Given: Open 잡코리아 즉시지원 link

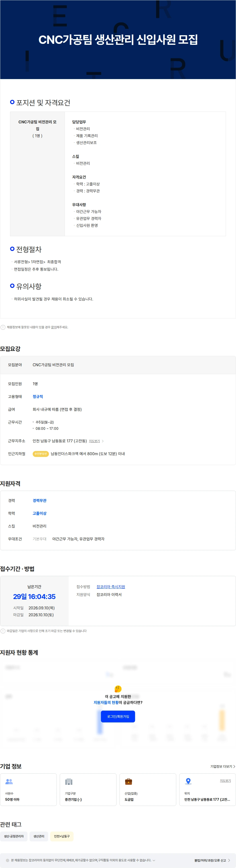Looking at the screenshot, I should click(x=111, y=587).
